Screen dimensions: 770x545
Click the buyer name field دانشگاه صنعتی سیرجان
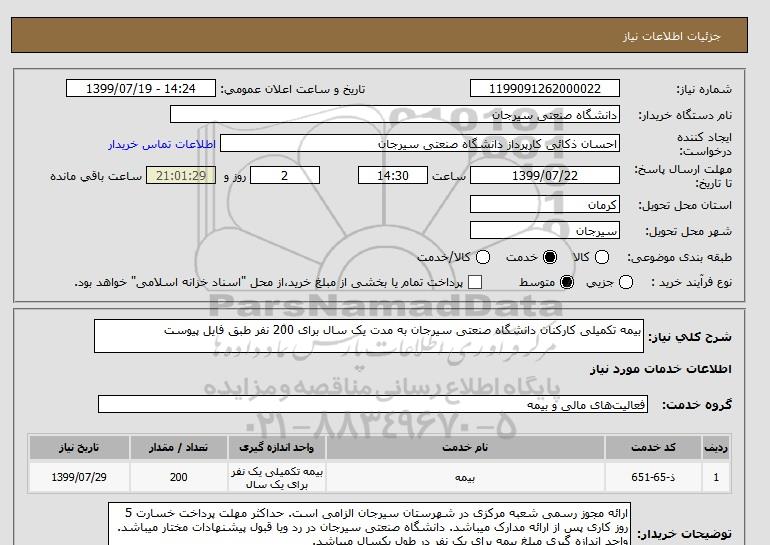(x=395, y=114)
